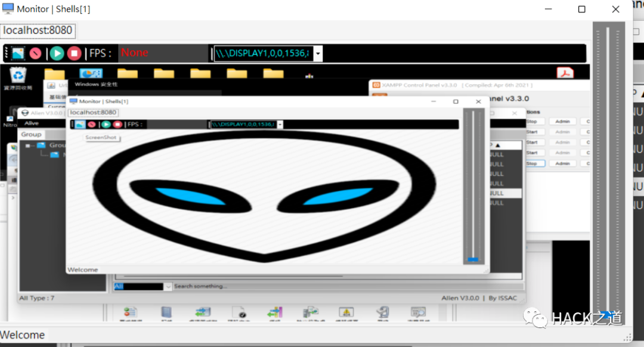Open the red PDF file icon on remote desktop
This screenshot has height=347, width=644.
pos(565,73)
